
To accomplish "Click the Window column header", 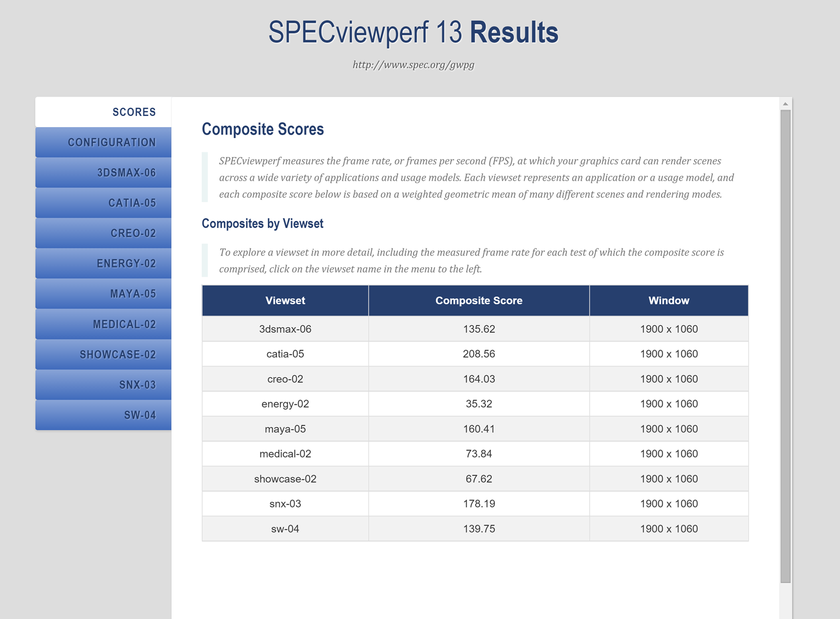I will pyautogui.click(x=668, y=301).
